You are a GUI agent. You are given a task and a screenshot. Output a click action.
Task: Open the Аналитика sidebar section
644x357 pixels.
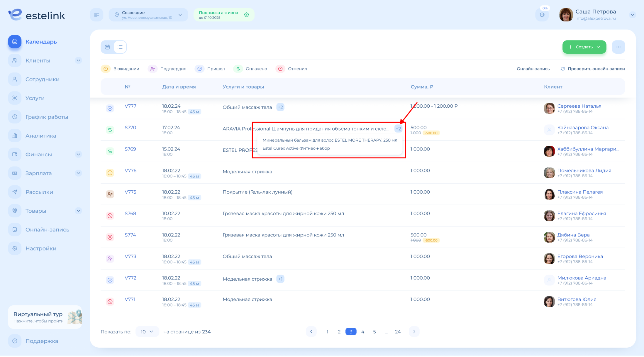click(x=40, y=136)
